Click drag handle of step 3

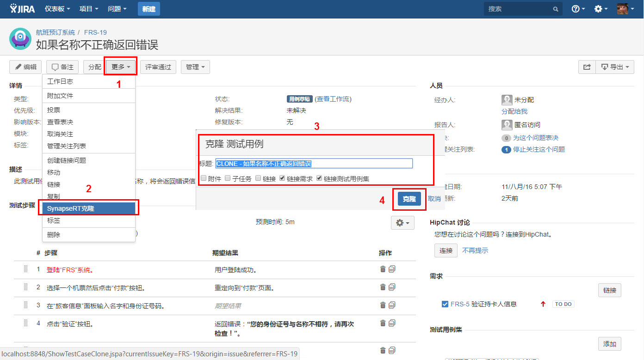25,305
